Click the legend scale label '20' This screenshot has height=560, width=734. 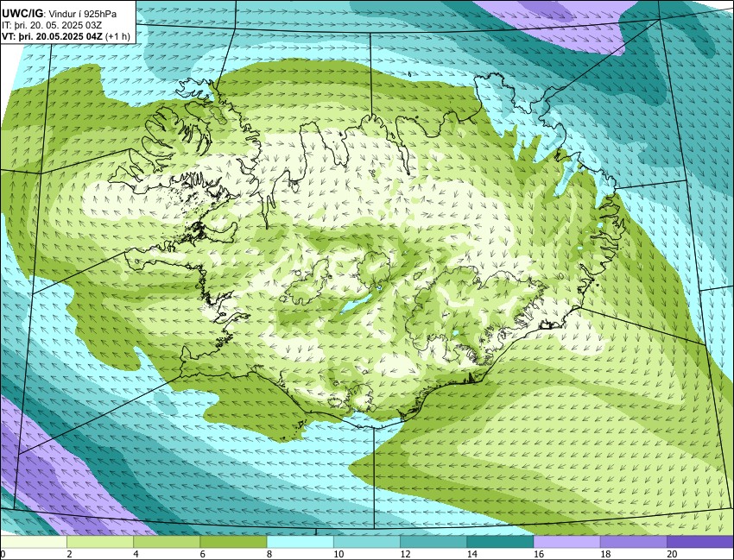coord(672,554)
